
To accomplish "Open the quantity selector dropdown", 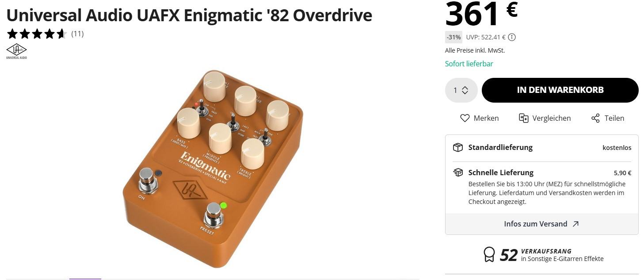I will 461,90.
